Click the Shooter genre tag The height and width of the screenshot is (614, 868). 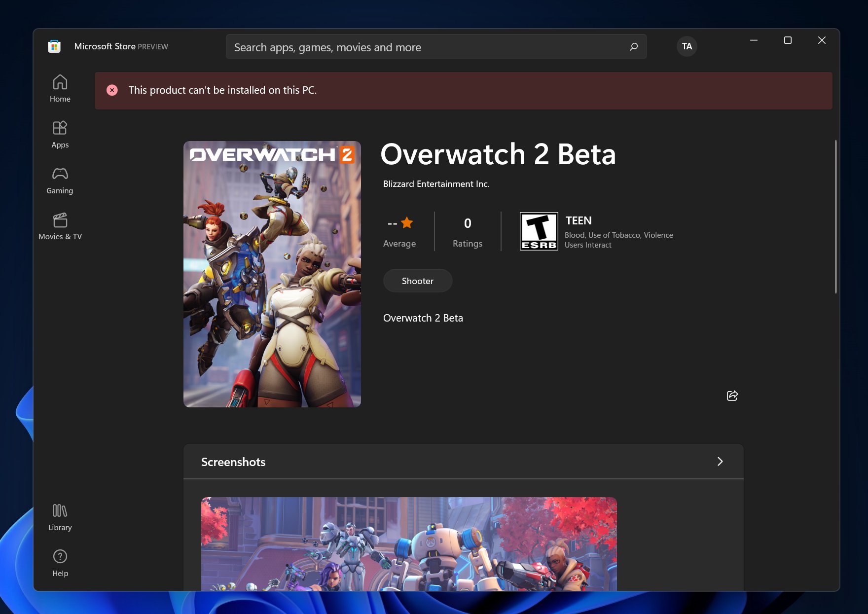click(x=418, y=281)
